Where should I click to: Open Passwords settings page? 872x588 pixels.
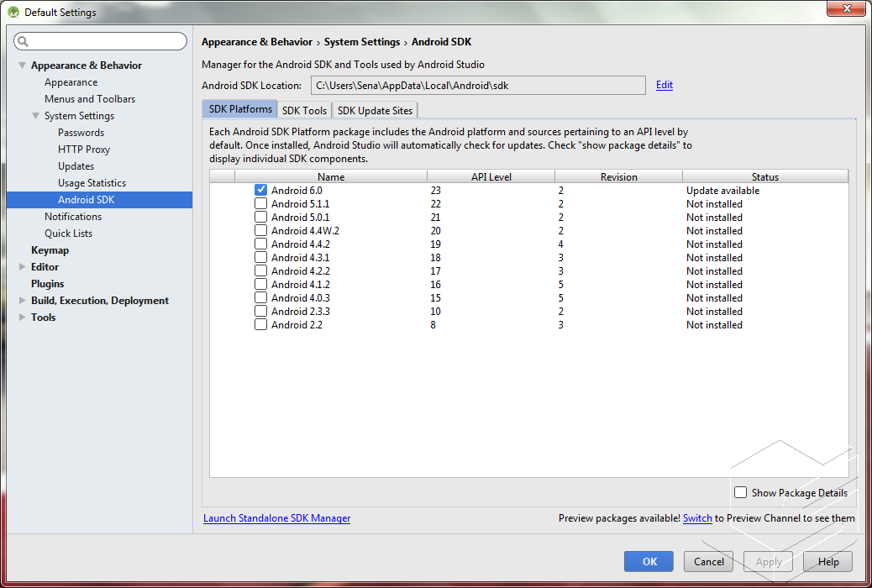[x=81, y=133]
